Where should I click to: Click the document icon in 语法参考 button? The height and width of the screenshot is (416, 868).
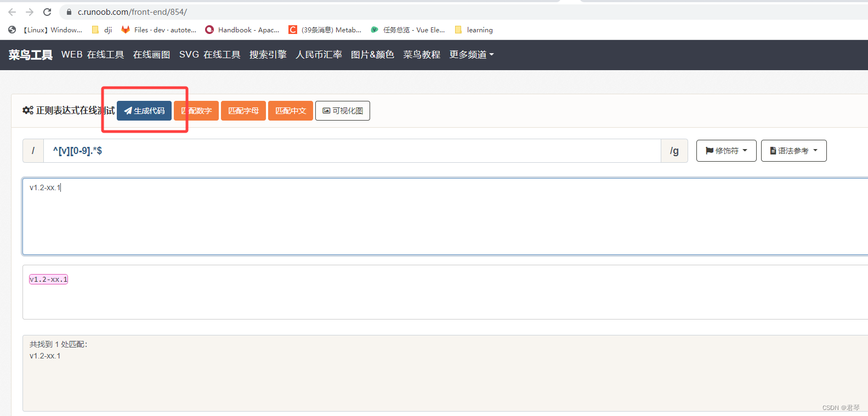coord(773,151)
